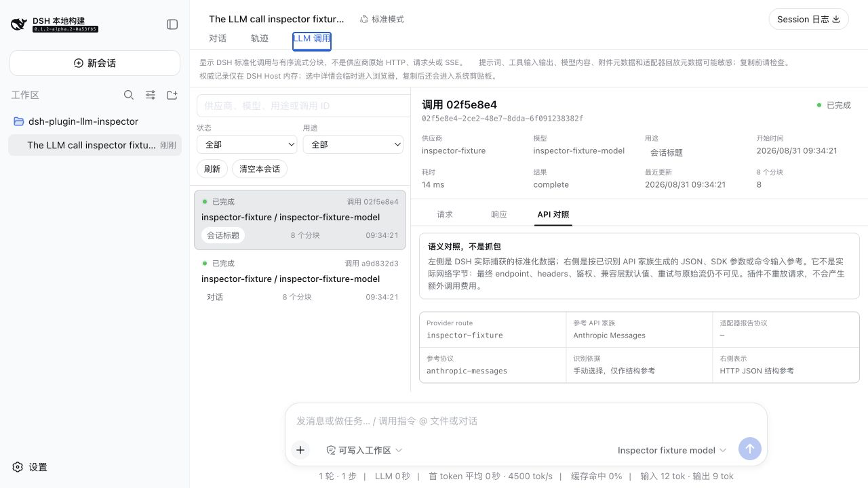Download the Session 日志
This screenshot has height=488, width=868.
pos(808,19)
